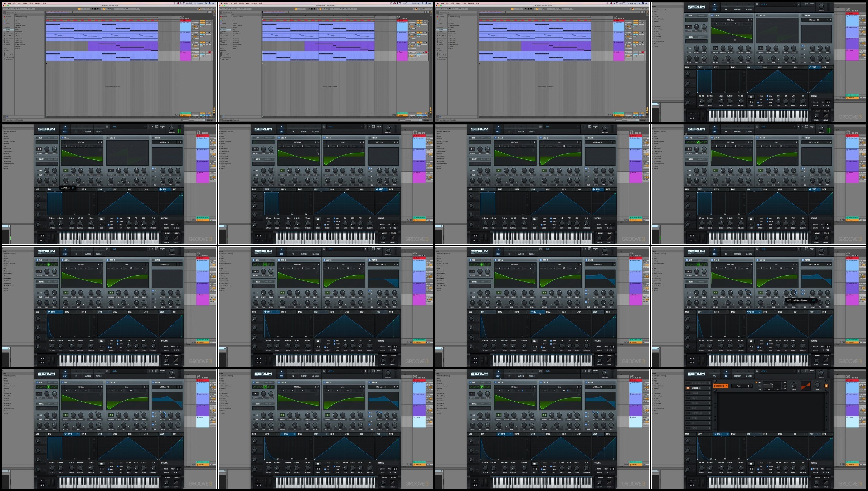
Task: Select OFF filter mode in distortion module
Action: click(758, 382)
